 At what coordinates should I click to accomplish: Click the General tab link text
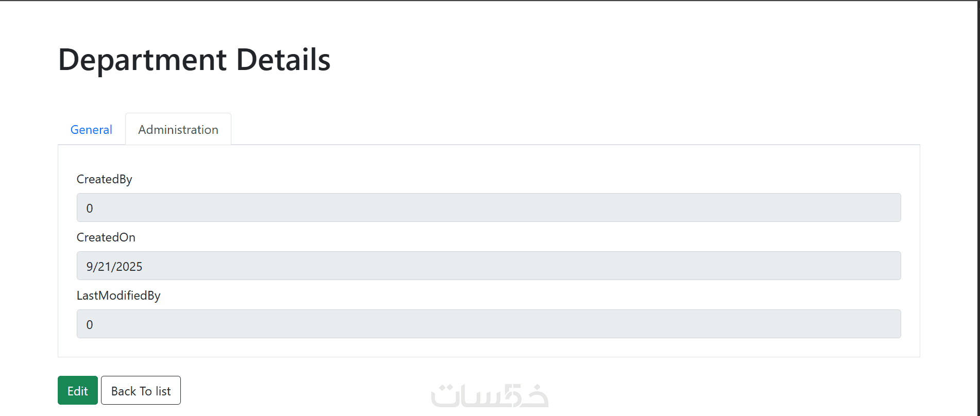point(91,130)
